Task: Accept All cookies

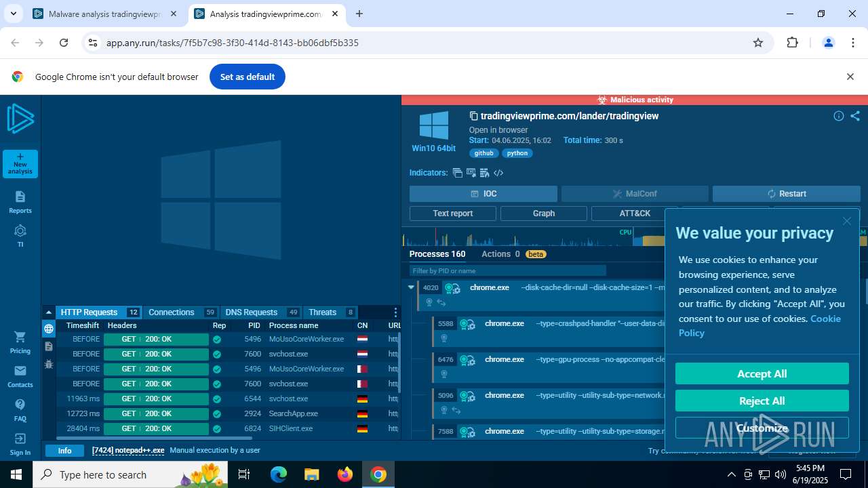Action: click(762, 373)
